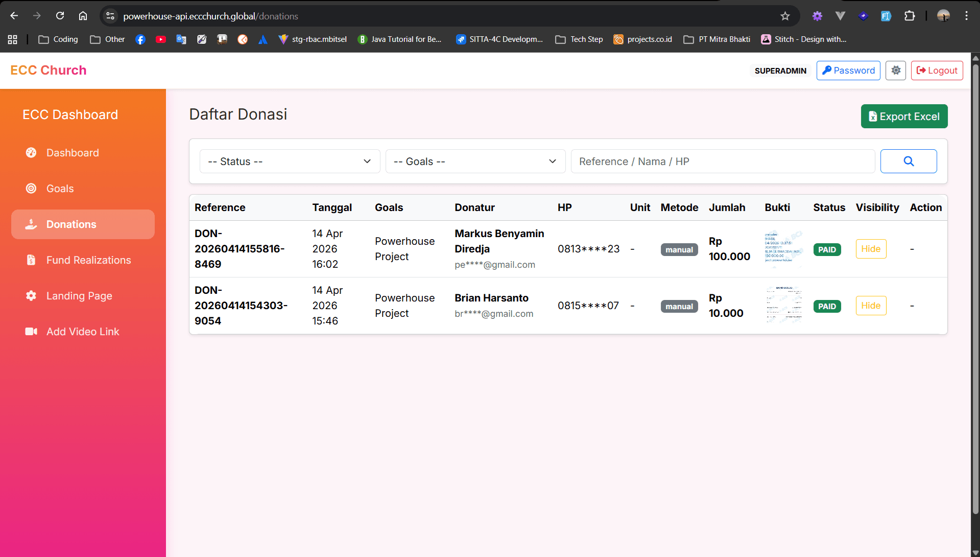Open proof thumbnail for Rp 100.000 donation
980x557 pixels.
tap(783, 249)
